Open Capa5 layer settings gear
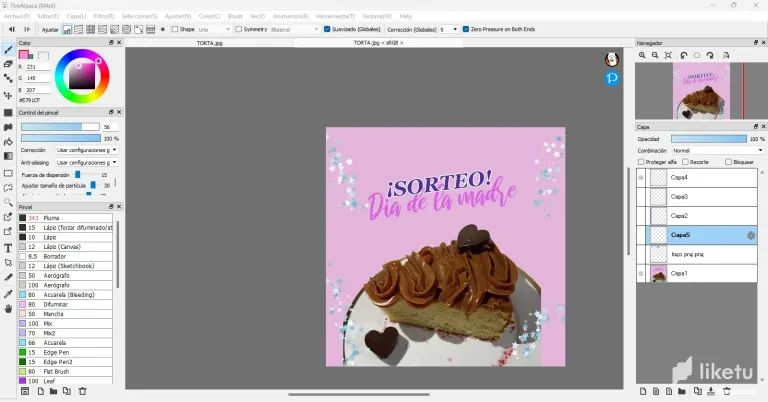 750,236
